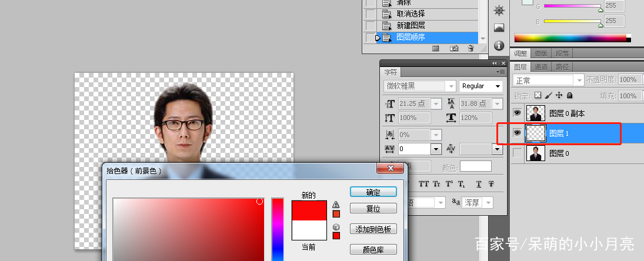Image resolution: width=644 pixels, height=261 pixels.
Task: Open leading 31.88 点 dropdown arrow
Action: point(497,104)
